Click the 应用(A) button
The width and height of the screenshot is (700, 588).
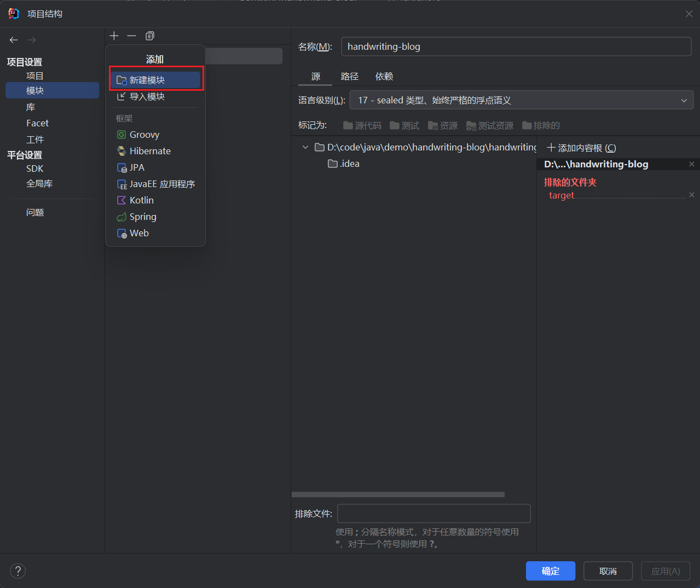tap(666, 571)
